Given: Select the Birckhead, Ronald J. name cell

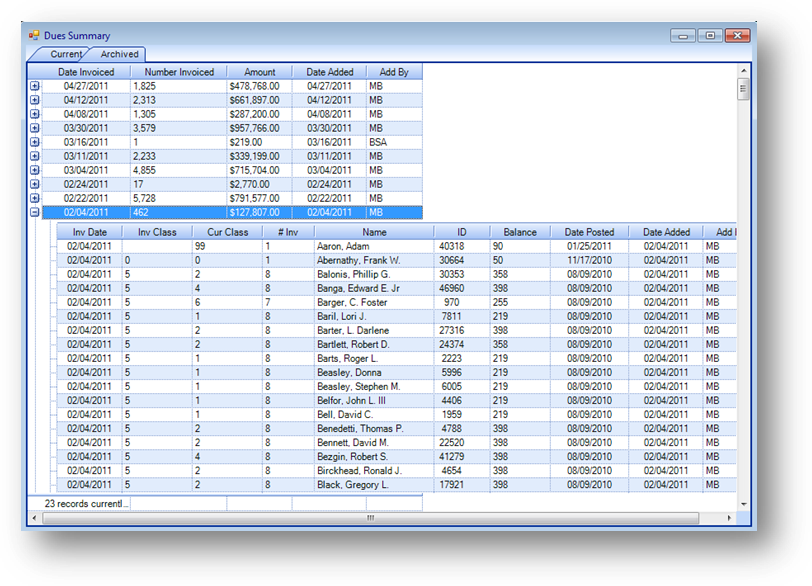Looking at the screenshot, I should click(374, 470).
